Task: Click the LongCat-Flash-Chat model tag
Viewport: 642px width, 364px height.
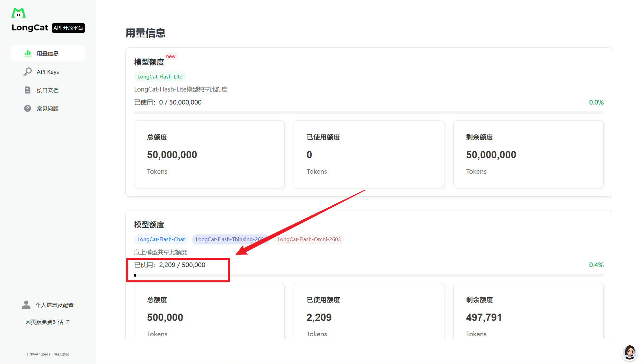Action: (161, 239)
